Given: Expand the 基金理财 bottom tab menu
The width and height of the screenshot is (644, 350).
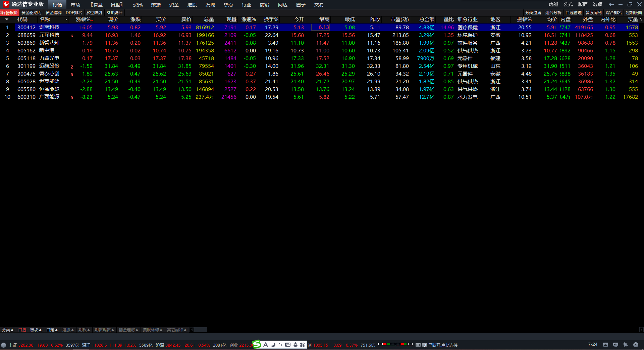Looking at the screenshot, I should click(128, 330).
